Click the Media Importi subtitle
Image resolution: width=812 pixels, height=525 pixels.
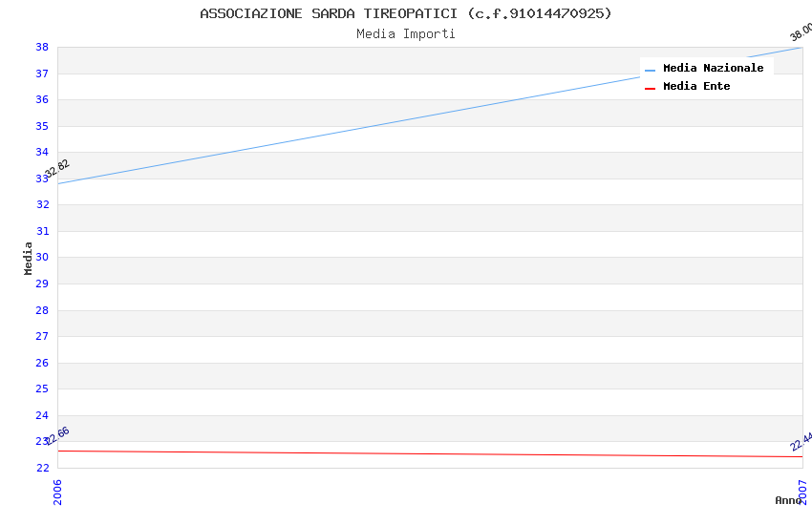(x=406, y=34)
